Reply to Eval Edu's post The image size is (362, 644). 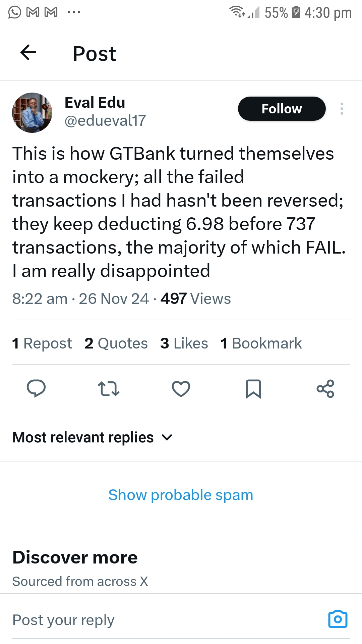[36, 389]
